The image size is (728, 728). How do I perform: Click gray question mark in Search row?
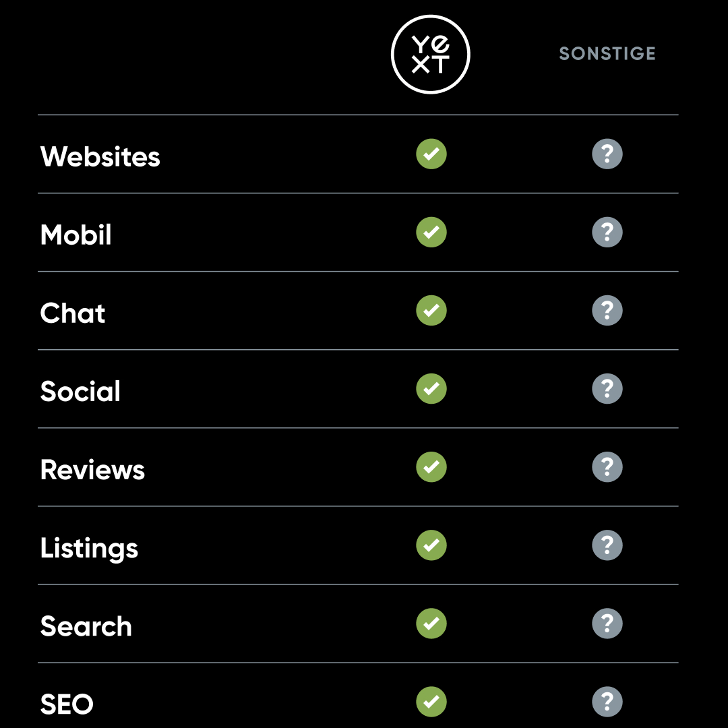[607, 623]
